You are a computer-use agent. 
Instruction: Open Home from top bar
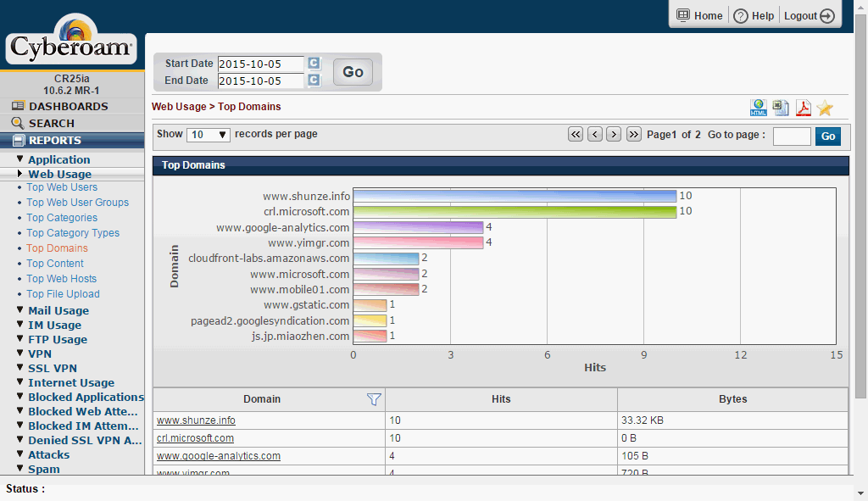coord(699,15)
